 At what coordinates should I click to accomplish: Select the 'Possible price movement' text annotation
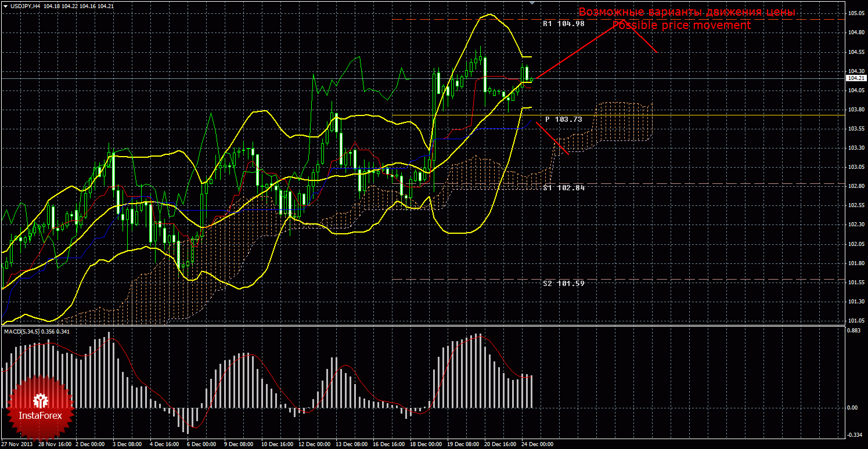click(x=682, y=26)
